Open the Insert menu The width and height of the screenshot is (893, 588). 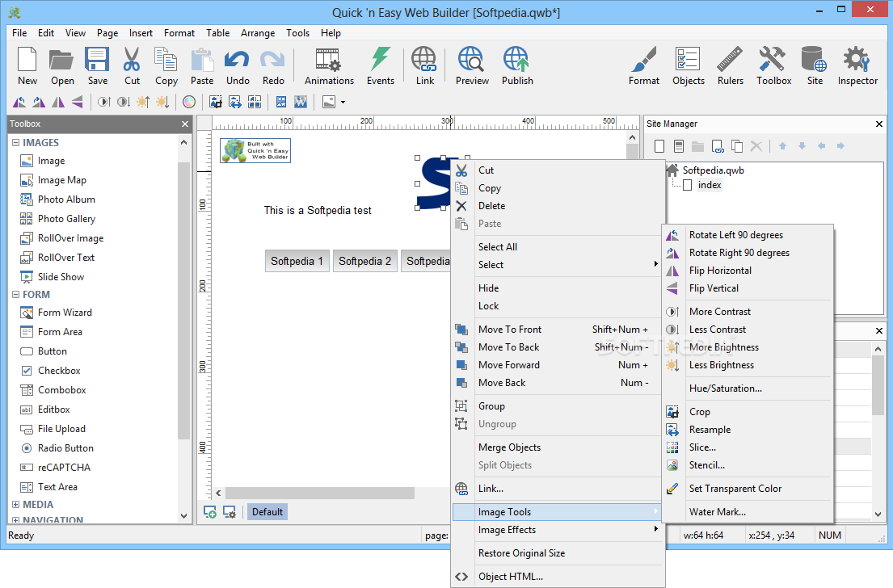click(141, 33)
